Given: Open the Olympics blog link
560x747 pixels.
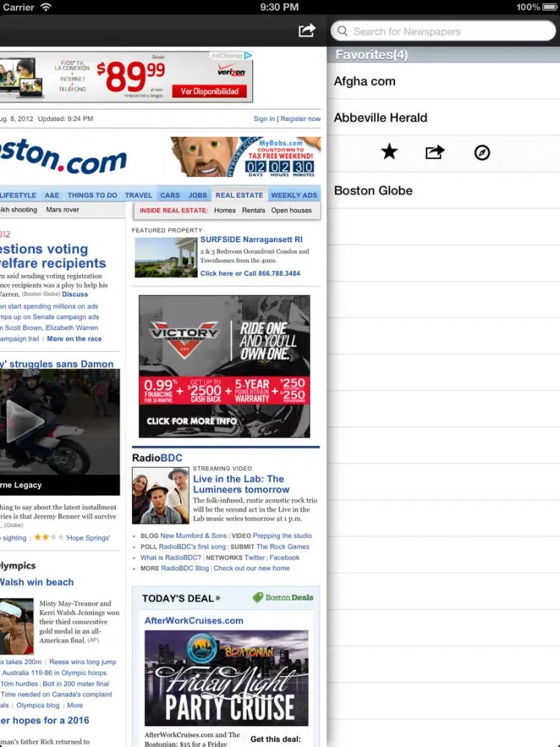Looking at the screenshot, I should coord(37,706).
